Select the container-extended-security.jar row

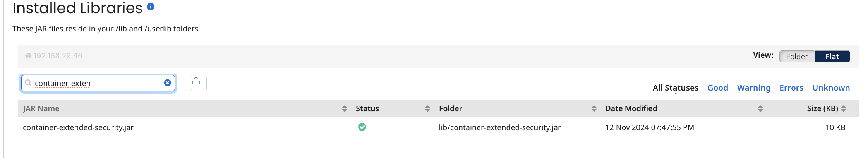click(78, 127)
